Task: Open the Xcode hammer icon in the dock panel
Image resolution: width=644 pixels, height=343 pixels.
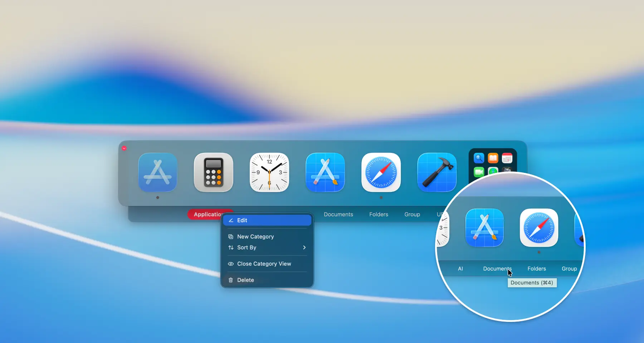Action: [437, 173]
